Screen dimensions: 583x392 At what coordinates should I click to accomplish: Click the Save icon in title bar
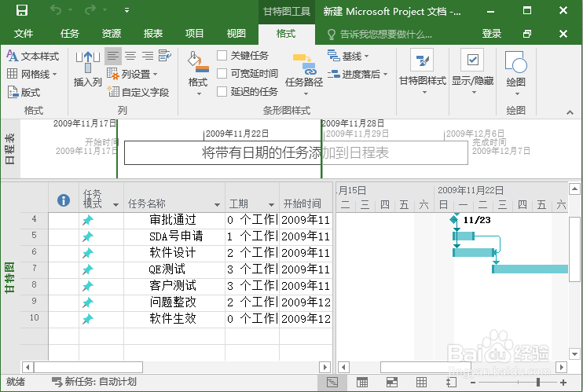tap(21, 10)
